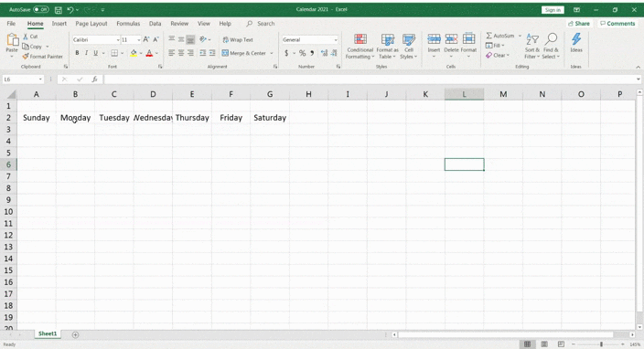Click the Ideas lightning icon
The image size is (644, 349).
576,39
